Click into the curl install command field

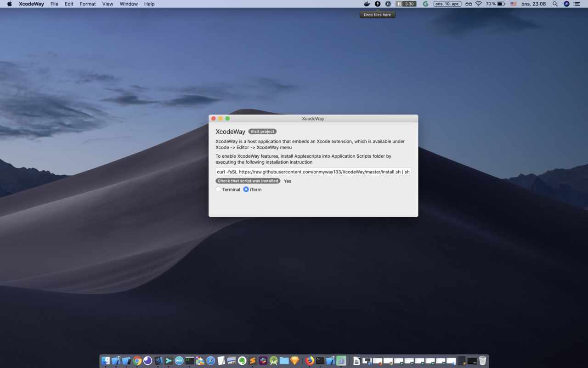pos(313,172)
